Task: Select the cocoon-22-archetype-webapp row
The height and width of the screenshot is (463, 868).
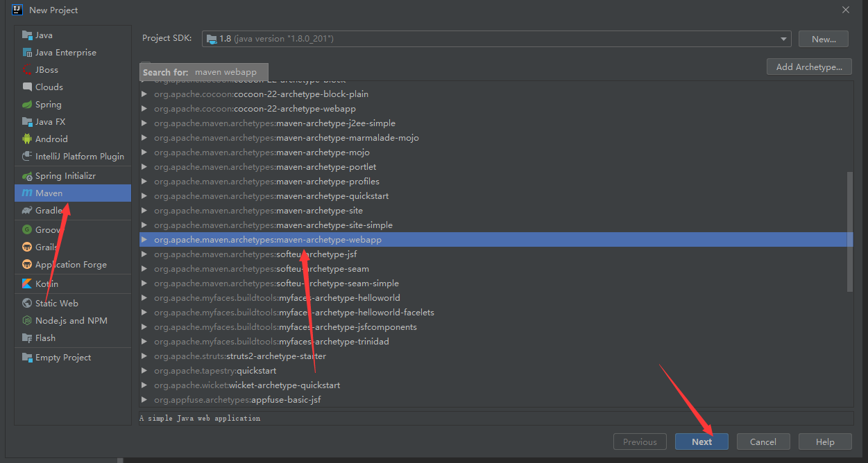Action: (x=496, y=109)
